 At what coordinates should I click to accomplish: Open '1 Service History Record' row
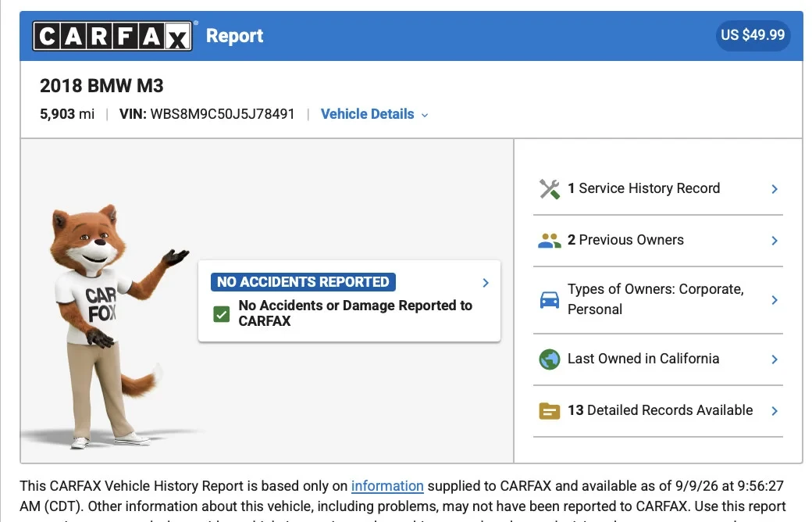[658, 189]
